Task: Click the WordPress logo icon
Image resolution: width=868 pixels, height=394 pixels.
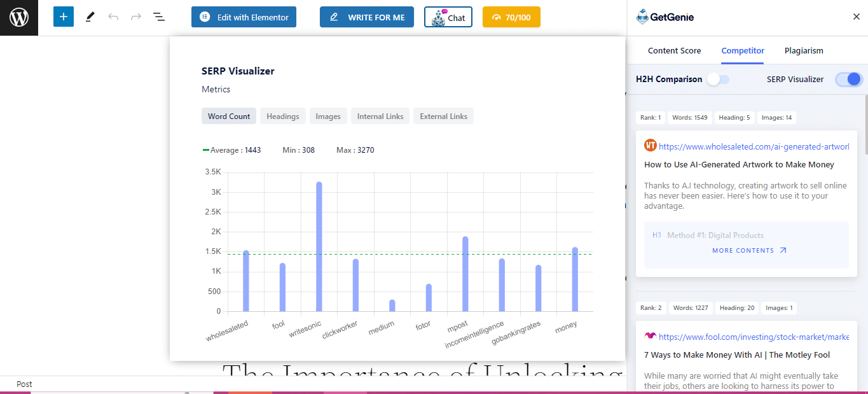Action: [19, 17]
